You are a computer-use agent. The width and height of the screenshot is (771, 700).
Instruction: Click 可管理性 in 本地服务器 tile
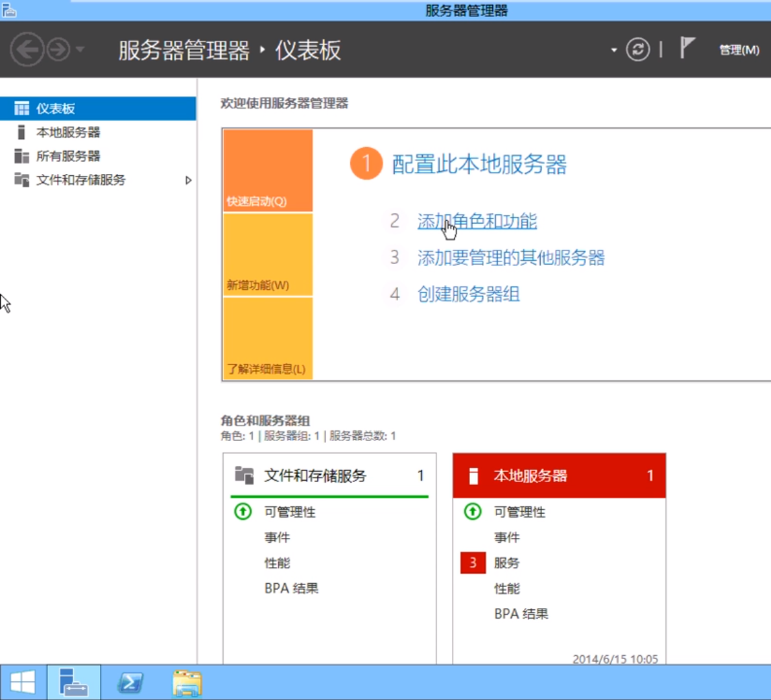tap(520, 512)
